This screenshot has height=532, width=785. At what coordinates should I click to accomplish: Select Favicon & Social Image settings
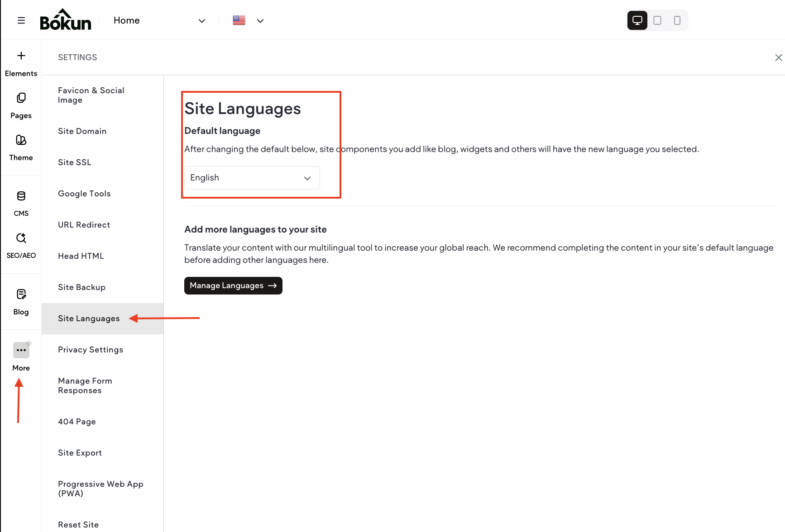click(x=103, y=95)
